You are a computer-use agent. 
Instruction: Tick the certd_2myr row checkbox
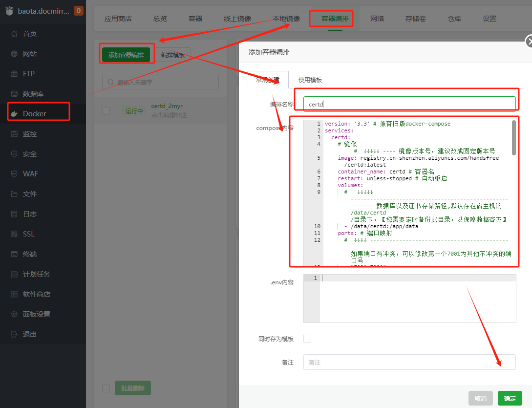click(106, 111)
